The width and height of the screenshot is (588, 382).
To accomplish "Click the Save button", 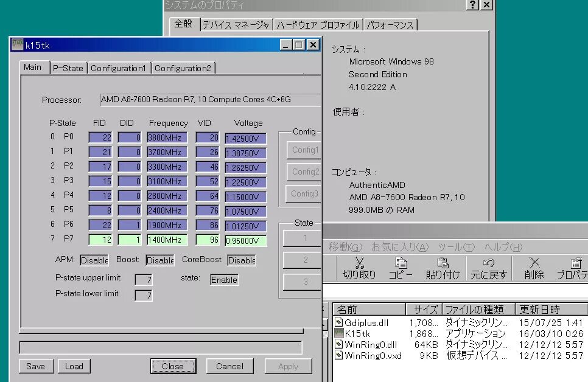I will pyautogui.click(x=36, y=366).
